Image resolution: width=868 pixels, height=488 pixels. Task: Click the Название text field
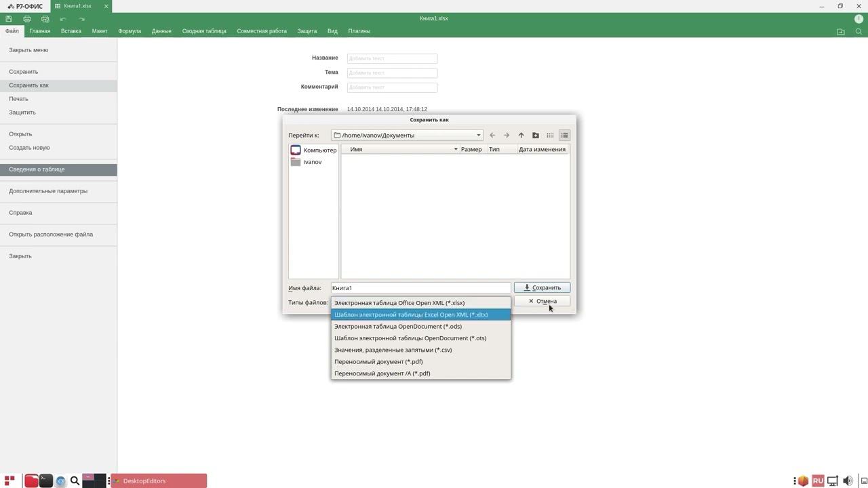[392, 58]
